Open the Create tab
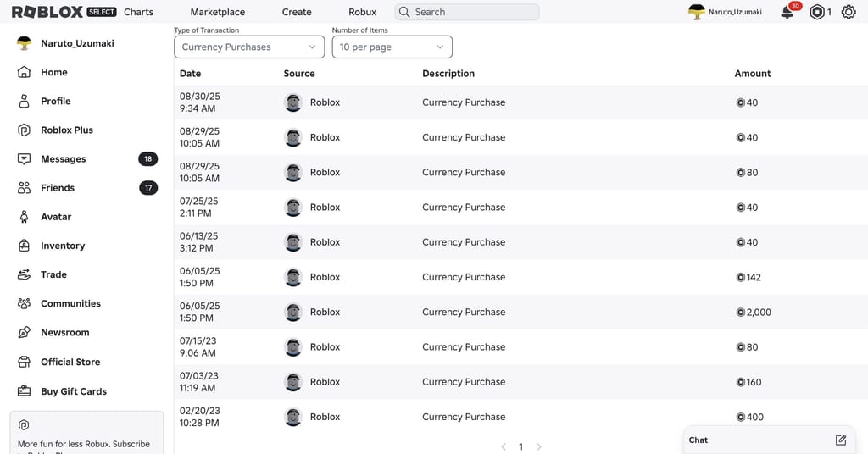Viewport: 868px width, 454px height. [297, 12]
